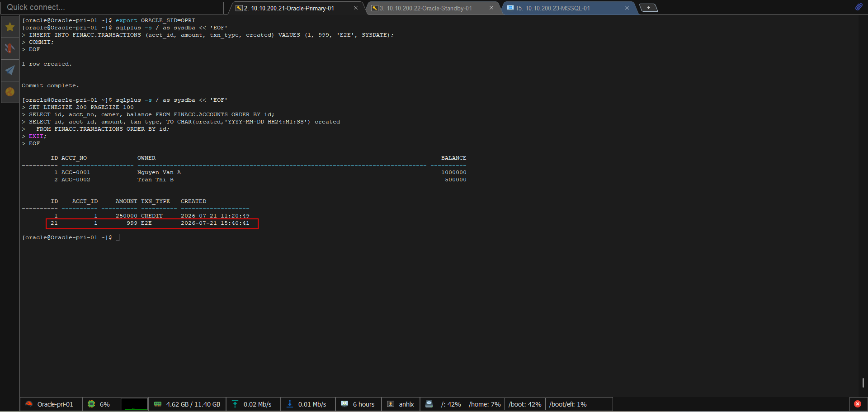Click the download speed arrow icon

(x=290, y=404)
